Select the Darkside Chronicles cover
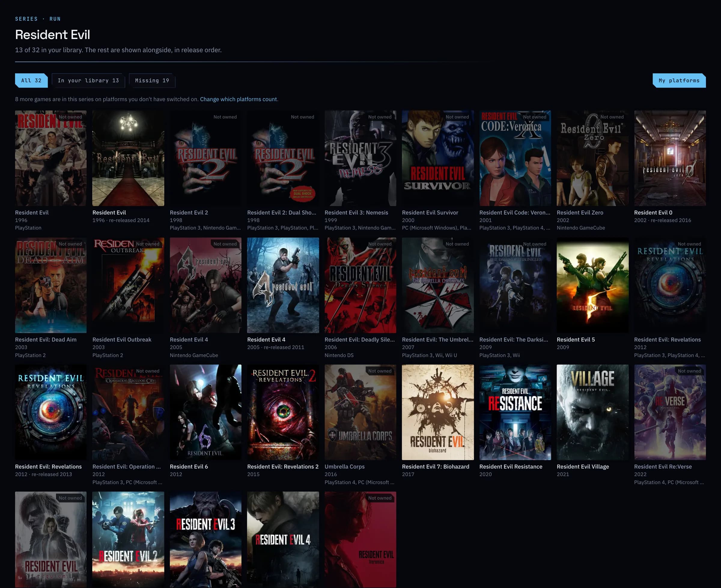 click(515, 285)
